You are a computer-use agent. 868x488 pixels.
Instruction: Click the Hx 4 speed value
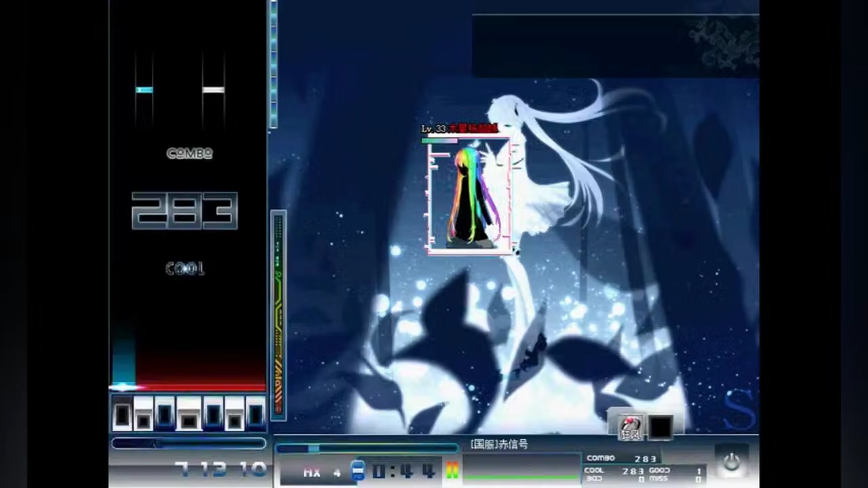pos(322,472)
